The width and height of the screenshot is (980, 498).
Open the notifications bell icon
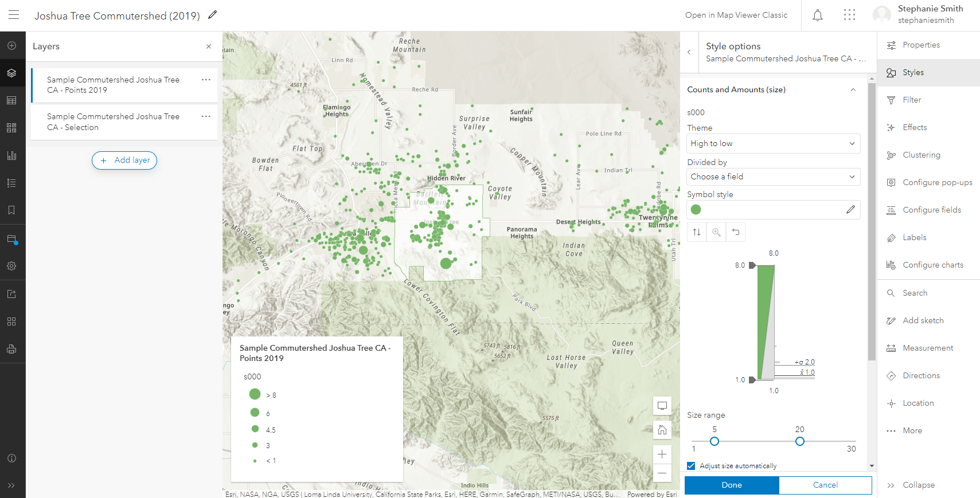817,15
